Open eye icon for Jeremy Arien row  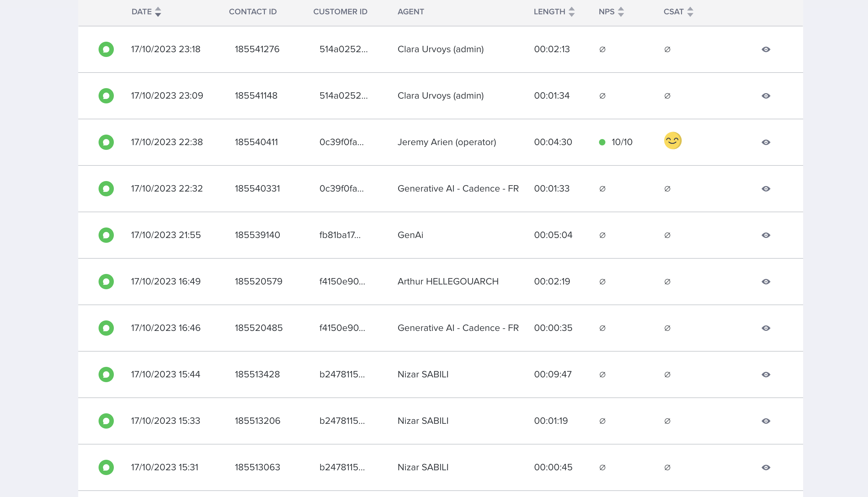[x=766, y=142]
